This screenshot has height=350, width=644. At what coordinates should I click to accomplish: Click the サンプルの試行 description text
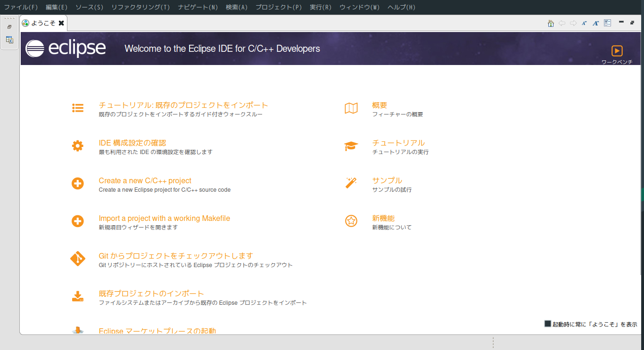pos(392,190)
